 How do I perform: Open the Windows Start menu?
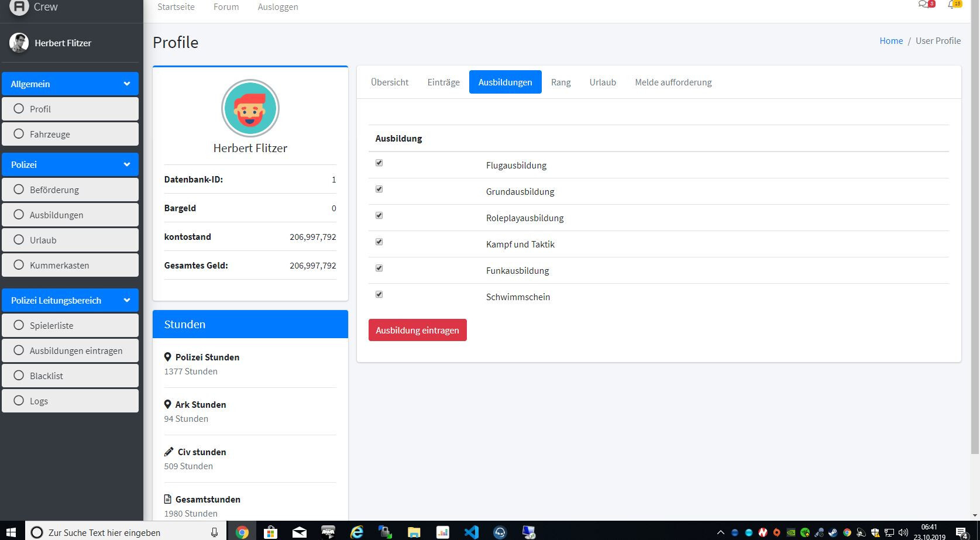click(11, 532)
